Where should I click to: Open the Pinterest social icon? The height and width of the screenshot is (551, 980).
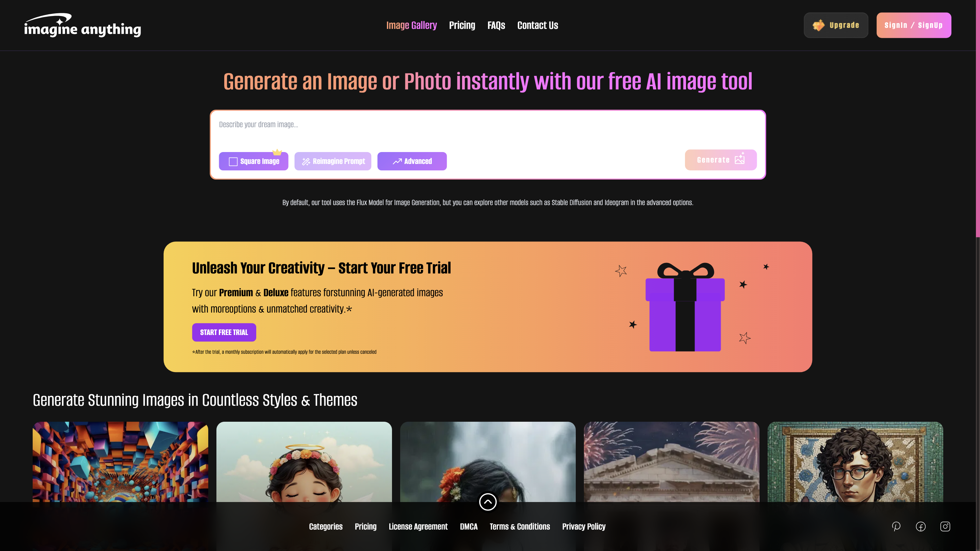point(896,526)
